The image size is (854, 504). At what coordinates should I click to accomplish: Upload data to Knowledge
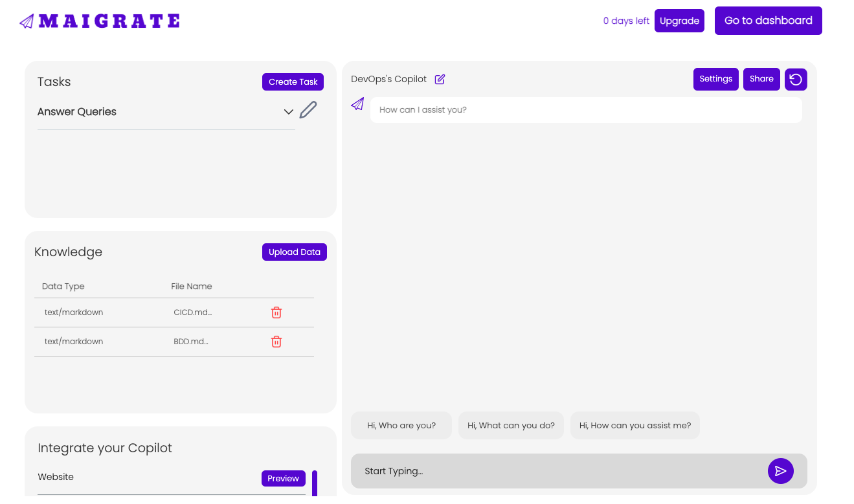coord(295,252)
